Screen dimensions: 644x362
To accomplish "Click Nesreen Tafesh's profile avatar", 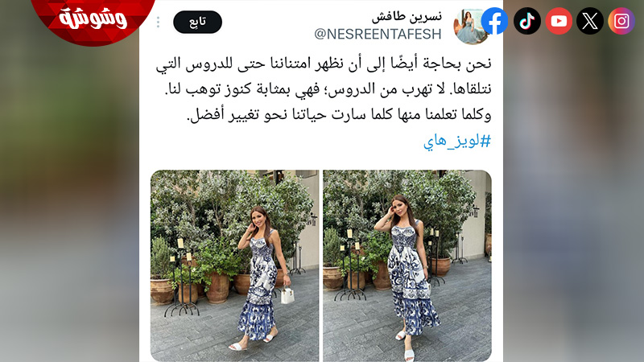I will (x=469, y=27).
